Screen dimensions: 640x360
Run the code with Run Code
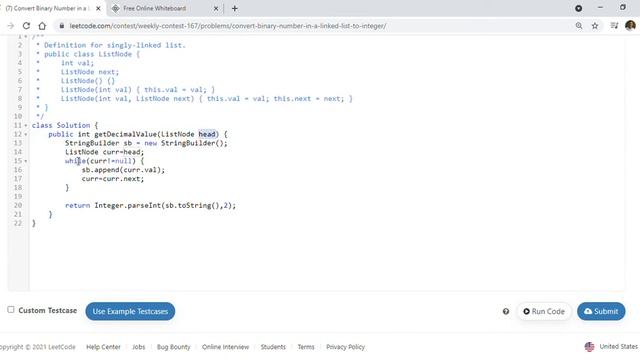click(x=544, y=311)
